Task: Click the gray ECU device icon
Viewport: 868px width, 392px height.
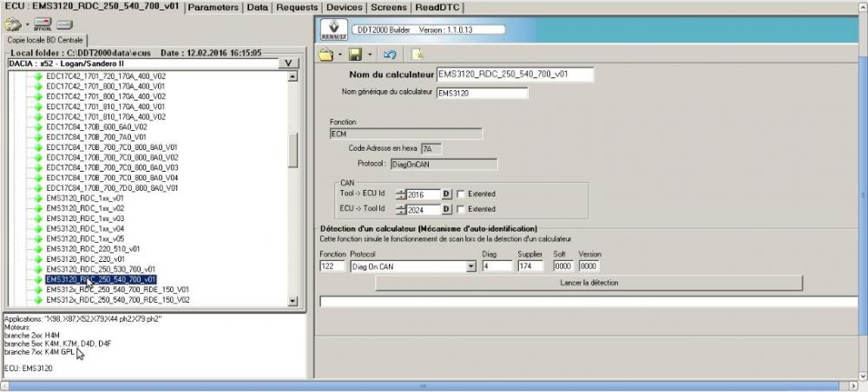Action: click(x=64, y=25)
